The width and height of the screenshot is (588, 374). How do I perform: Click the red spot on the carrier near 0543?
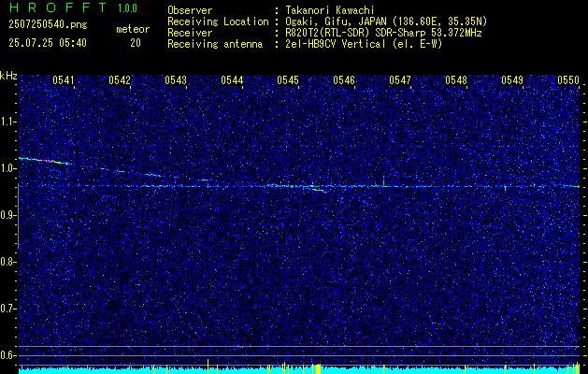tap(208, 185)
